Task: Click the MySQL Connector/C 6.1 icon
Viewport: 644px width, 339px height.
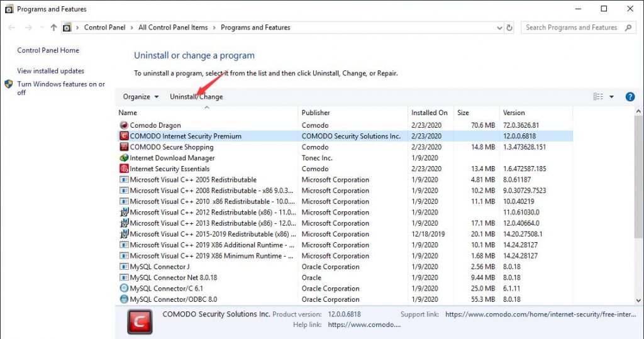Action: tap(124, 289)
